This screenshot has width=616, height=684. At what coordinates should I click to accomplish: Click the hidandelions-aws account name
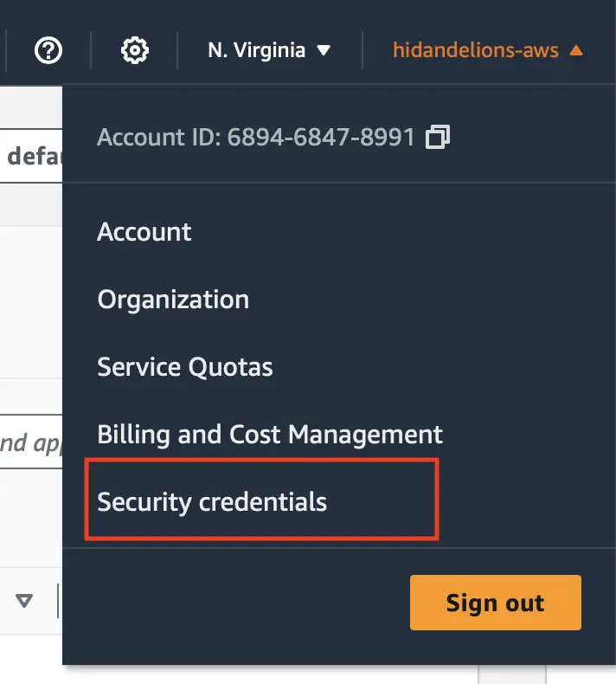click(x=476, y=50)
